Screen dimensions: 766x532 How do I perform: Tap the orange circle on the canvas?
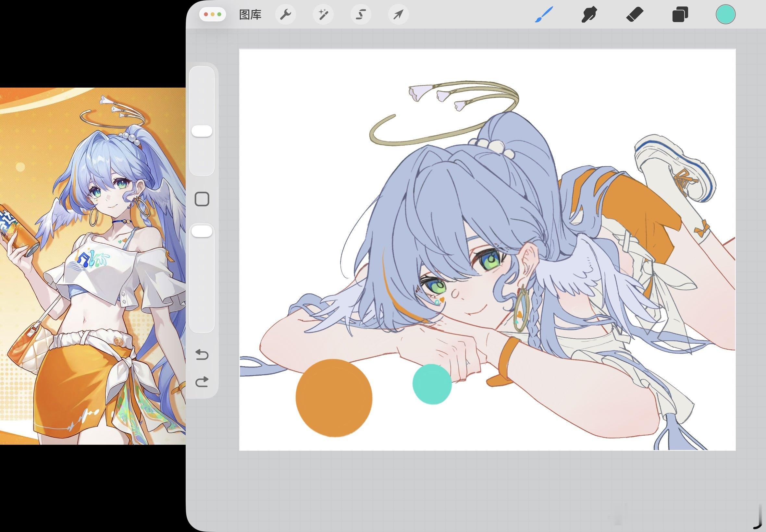tap(334, 398)
